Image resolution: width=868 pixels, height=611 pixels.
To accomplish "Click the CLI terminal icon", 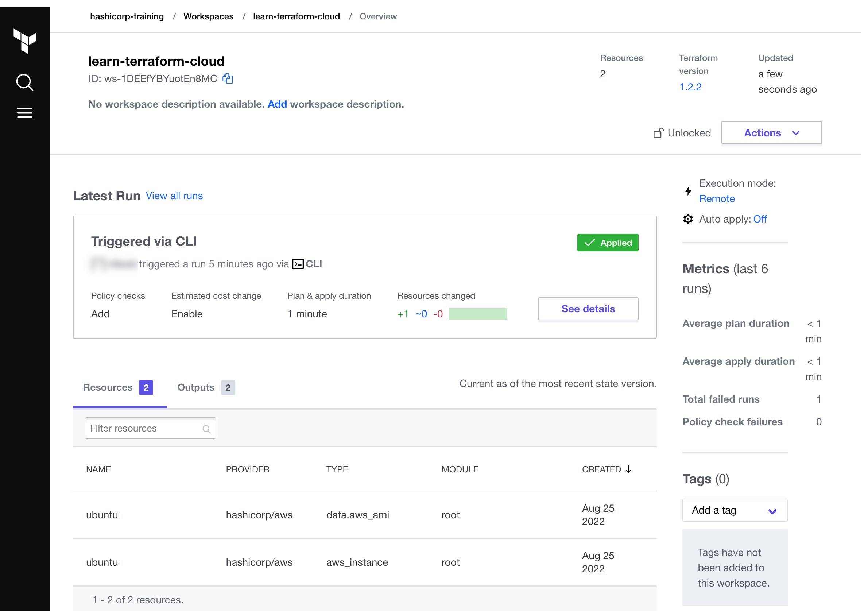I will [x=298, y=264].
